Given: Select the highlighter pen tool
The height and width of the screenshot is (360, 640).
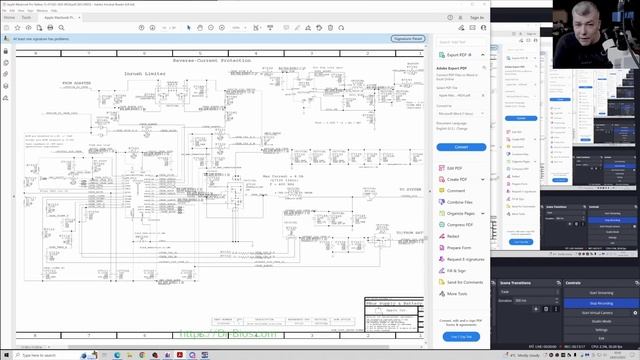Looking at the screenshot, I should (297, 28).
